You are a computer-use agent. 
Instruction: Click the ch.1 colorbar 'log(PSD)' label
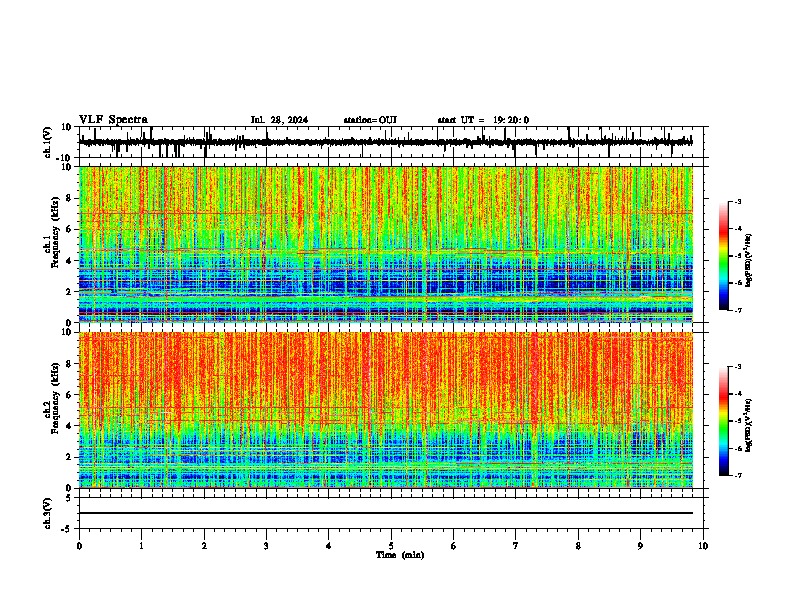coord(749,261)
